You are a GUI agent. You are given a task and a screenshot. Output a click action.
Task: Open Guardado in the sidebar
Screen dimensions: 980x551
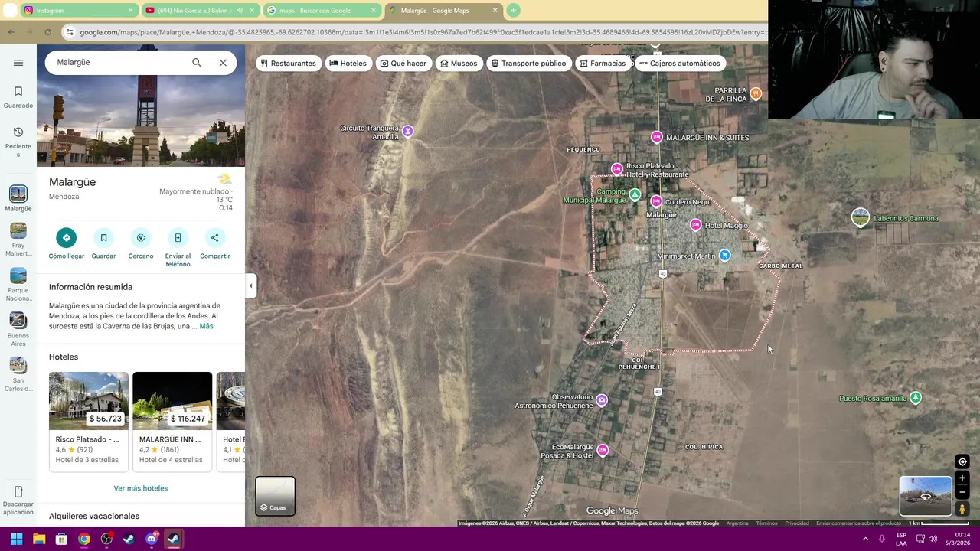18,97
